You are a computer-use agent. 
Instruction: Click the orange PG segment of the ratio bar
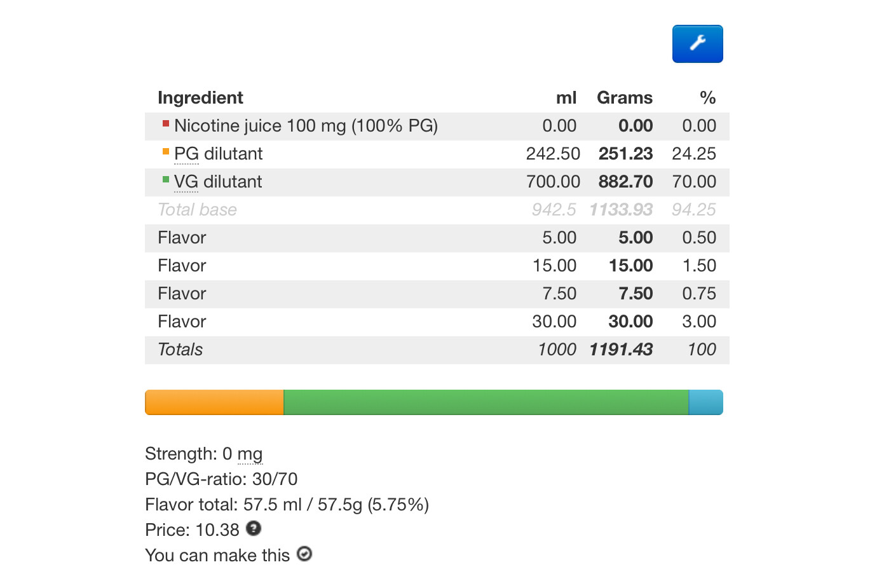(x=214, y=402)
